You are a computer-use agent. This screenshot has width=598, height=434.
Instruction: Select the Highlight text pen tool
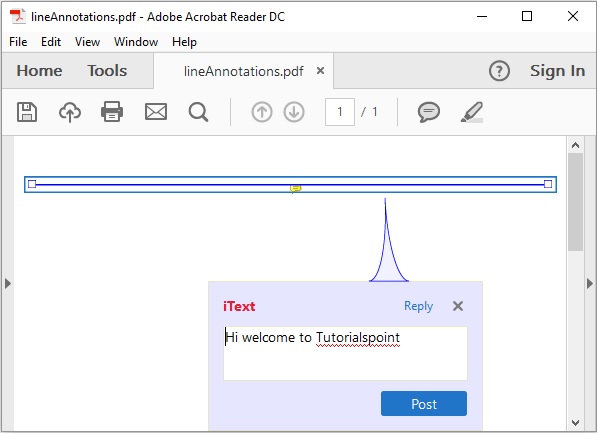pyautogui.click(x=472, y=112)
